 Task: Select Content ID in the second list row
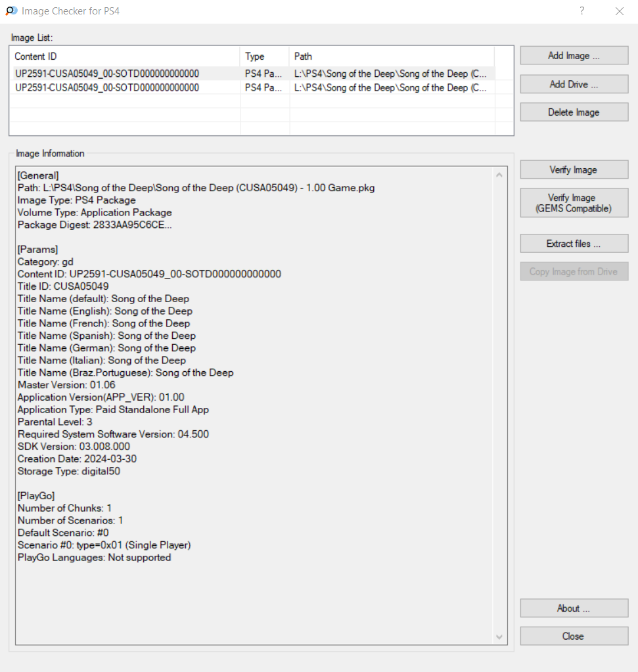click(107, 87)
